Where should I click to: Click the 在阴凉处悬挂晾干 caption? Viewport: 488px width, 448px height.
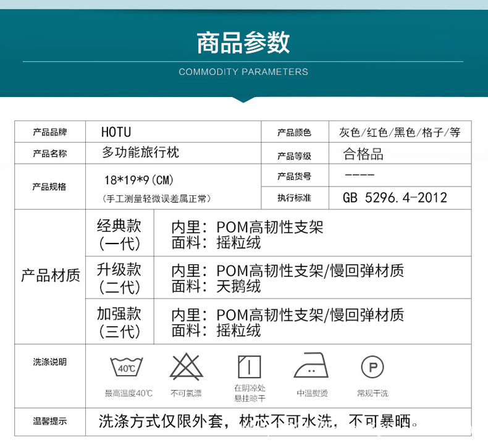250,393
